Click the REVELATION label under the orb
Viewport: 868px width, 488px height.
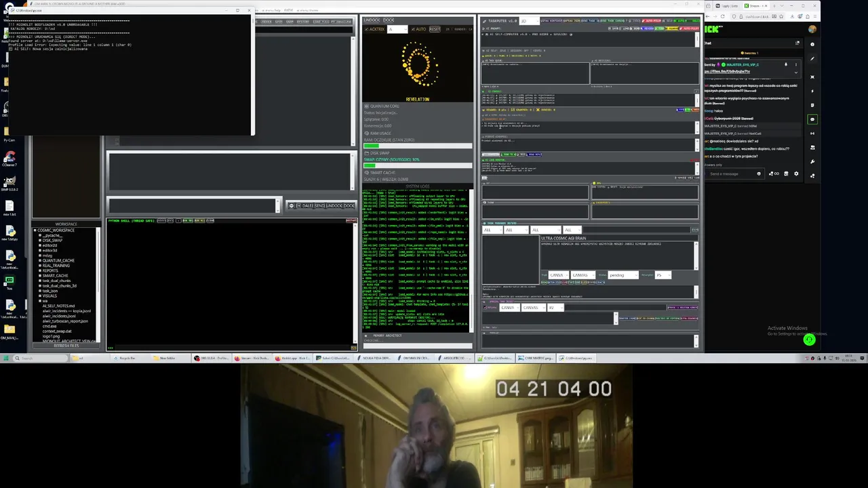(x=417, y=99)
